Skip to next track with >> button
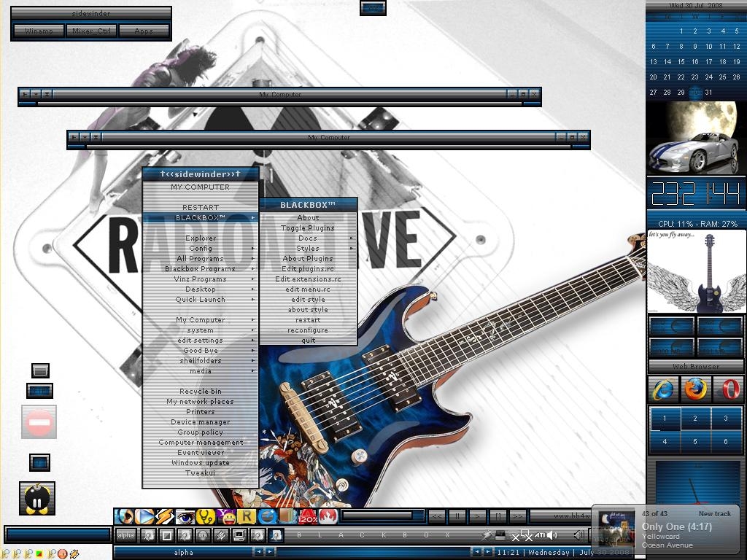Screen dimensions: 747x560 [518, 516]
